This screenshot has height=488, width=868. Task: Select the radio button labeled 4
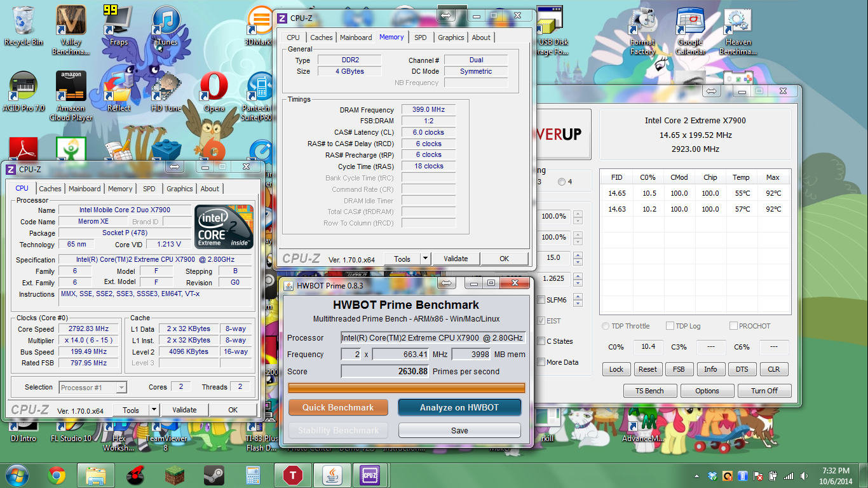(561, 182)
